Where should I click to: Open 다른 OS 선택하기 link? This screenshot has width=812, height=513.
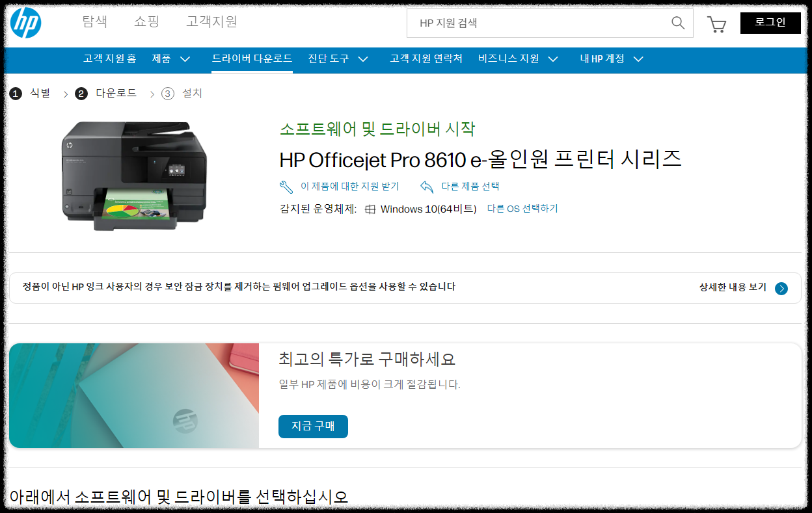click(524, 209)
